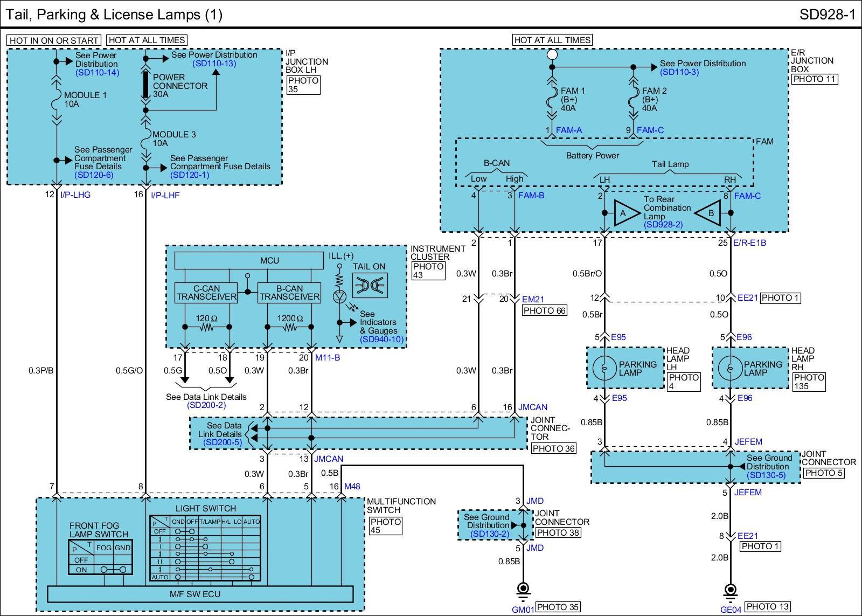View PHOTO 45 of the multifunction switch

(x=386, y=526)
